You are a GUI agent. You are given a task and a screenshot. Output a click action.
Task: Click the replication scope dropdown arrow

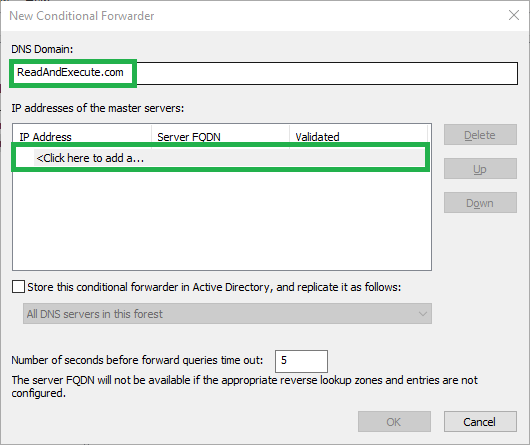point(423,314)
